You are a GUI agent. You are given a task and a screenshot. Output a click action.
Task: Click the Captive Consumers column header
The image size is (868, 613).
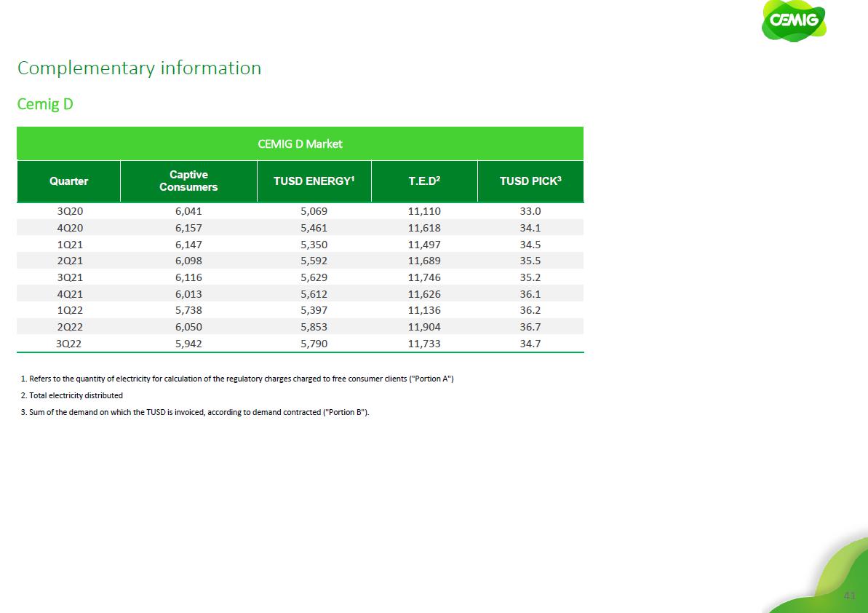188,181
